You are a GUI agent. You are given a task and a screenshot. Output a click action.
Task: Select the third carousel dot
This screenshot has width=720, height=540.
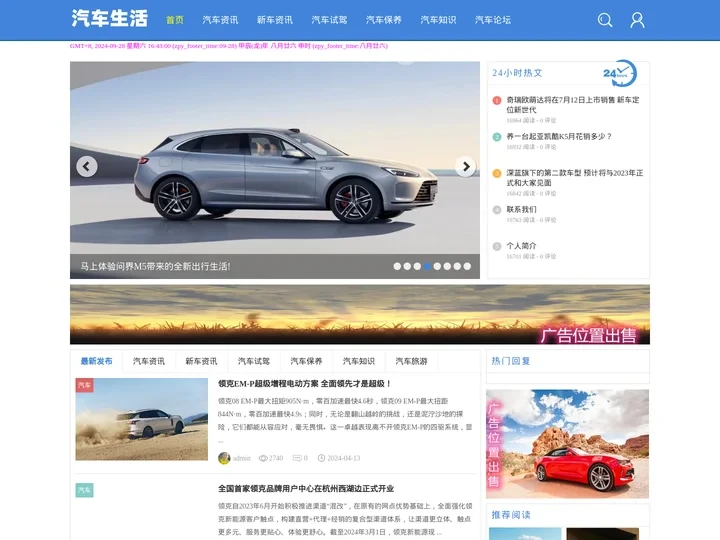point(417,266)
